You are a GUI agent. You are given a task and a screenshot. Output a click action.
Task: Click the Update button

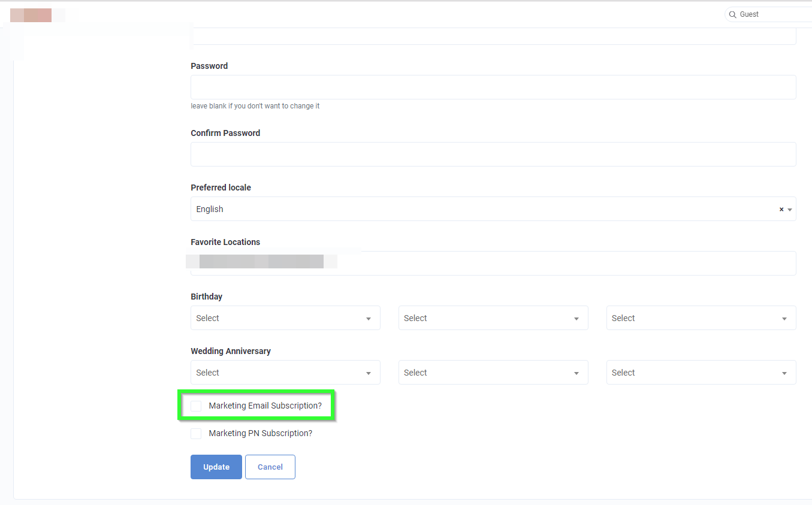pyautogui.click(x=216, y=467)
